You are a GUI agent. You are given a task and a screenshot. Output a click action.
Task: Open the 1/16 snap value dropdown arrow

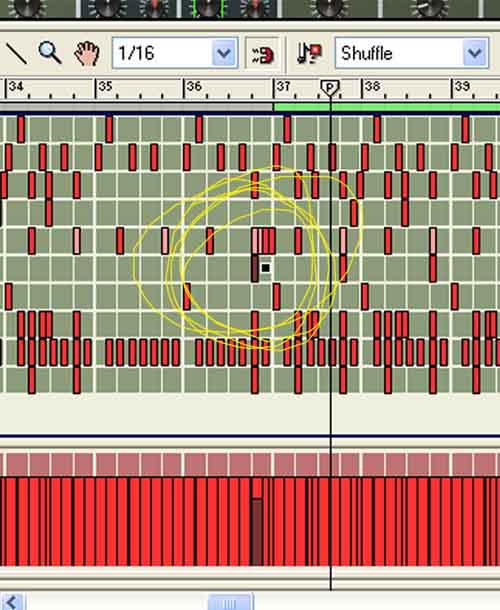click(x=224, y=53)
